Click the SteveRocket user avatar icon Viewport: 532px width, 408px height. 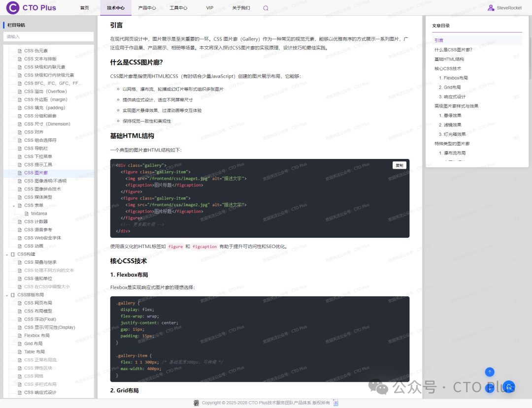(491, 8)
